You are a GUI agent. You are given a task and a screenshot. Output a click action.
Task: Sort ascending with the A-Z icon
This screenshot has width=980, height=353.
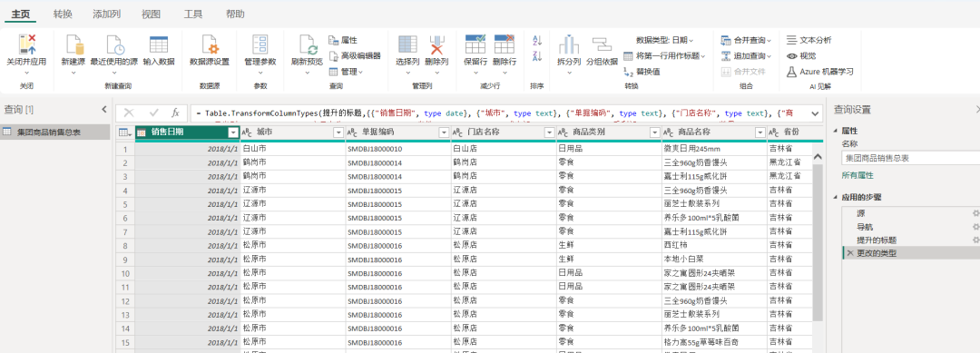coord(537,41)
